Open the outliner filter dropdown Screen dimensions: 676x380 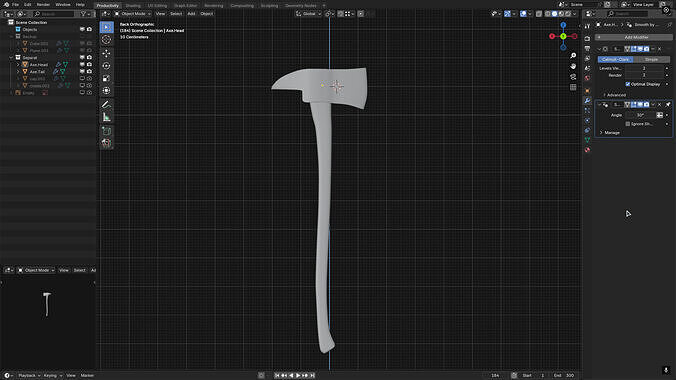pyautogui.click(x=85, y=14)
